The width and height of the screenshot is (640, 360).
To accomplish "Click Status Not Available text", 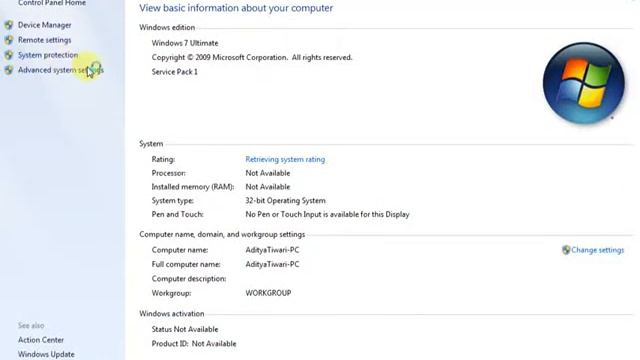I will tap(185, 329).
